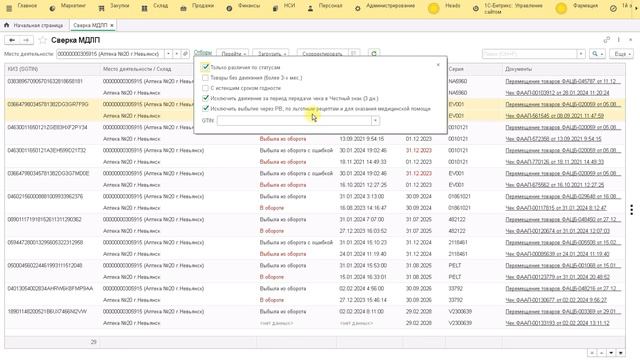Click the three-dot handle at right edge

pos(631,209)
